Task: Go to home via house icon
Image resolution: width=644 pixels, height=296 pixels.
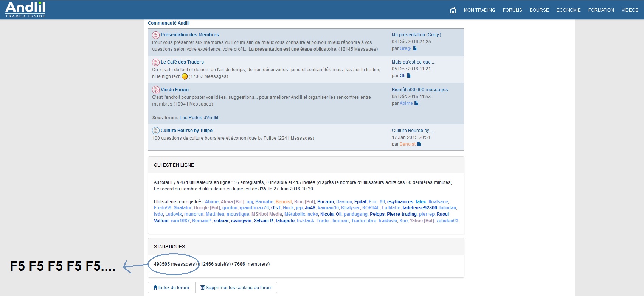Action: click(453, 10)
